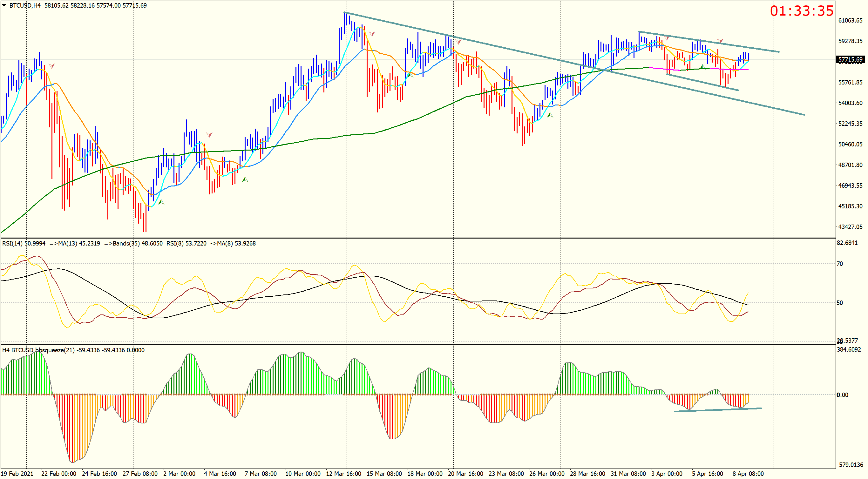Image resolution: width=868 pixels, height=479 pixels.
Task: Click the red sell arrow near 22 Feb
Action: click(51, 66)
